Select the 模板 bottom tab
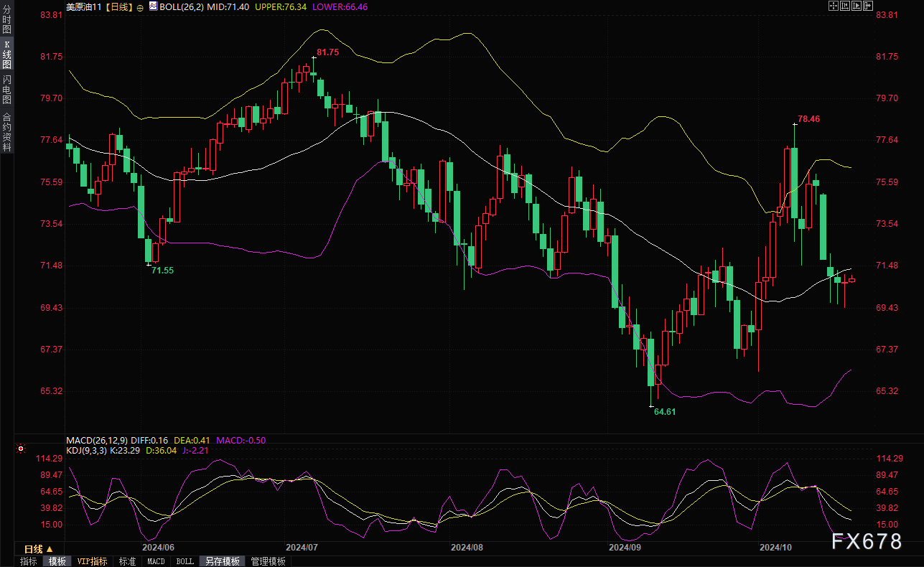The height and width of the screenshot is (567, 924). [x=57, y=561]
